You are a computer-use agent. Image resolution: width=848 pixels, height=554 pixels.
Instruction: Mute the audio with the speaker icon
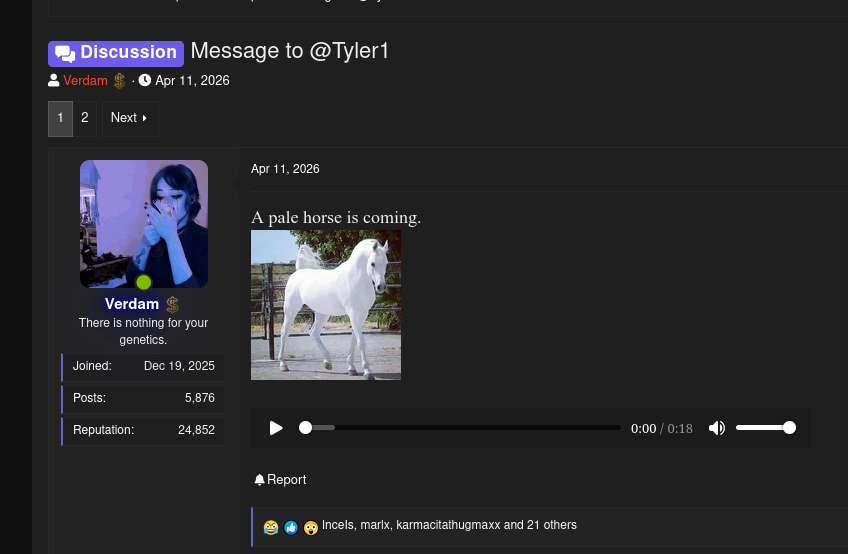click(717, 428)
